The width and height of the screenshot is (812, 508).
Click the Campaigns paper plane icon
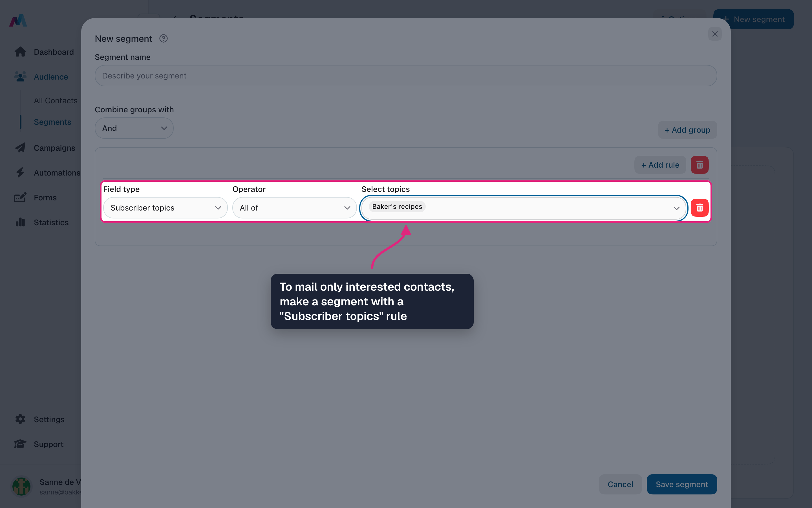click(20, 148)
